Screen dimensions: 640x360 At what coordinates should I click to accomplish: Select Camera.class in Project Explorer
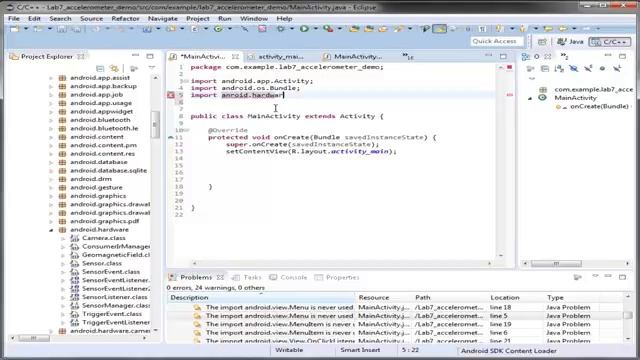[104, 238]
